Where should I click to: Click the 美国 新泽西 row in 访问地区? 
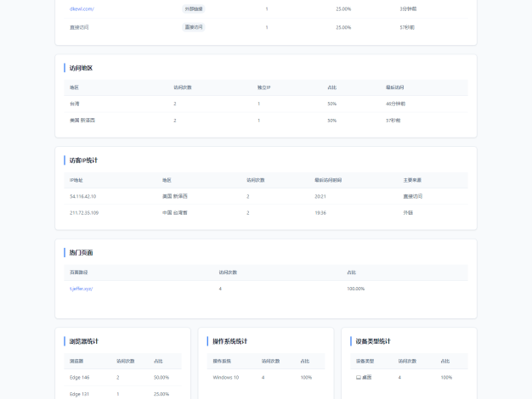266,121
